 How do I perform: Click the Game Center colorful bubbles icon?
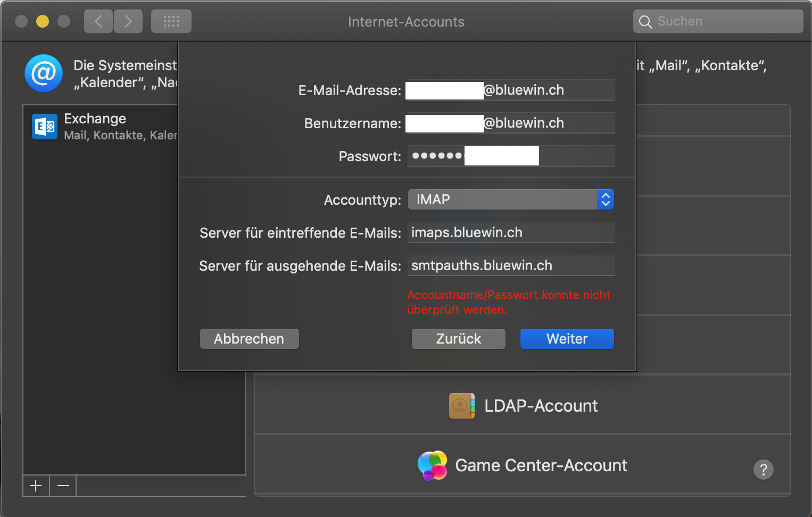coord(432,465)
